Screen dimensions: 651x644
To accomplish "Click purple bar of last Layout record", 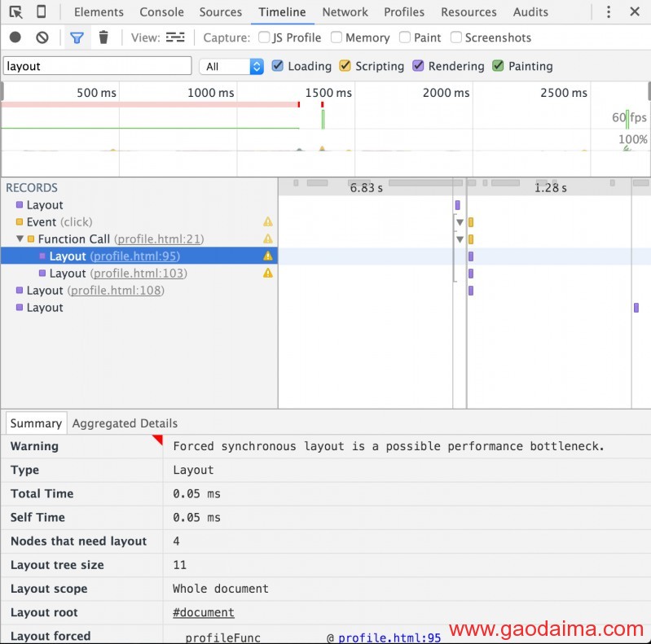I will coord(636,308).
